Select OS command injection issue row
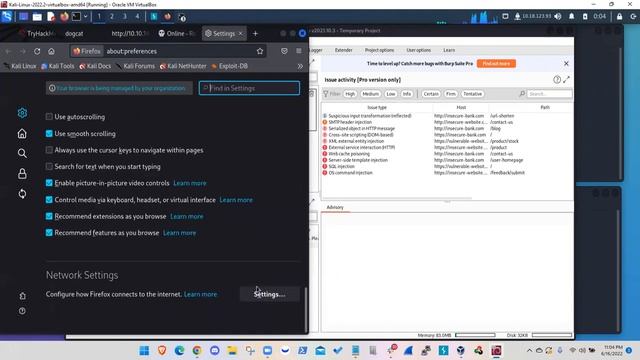Viewport: 640px width, 360px height. point(447,173)
